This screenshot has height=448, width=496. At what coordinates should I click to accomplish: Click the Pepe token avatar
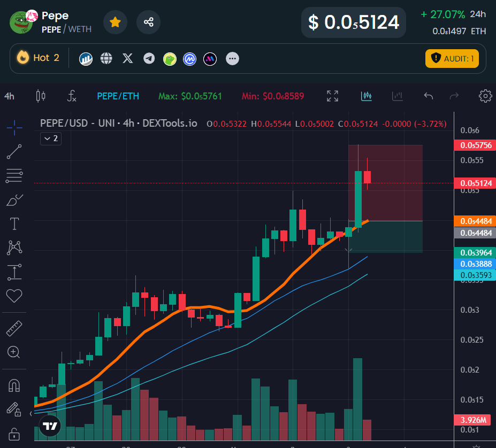pos(21,22)
